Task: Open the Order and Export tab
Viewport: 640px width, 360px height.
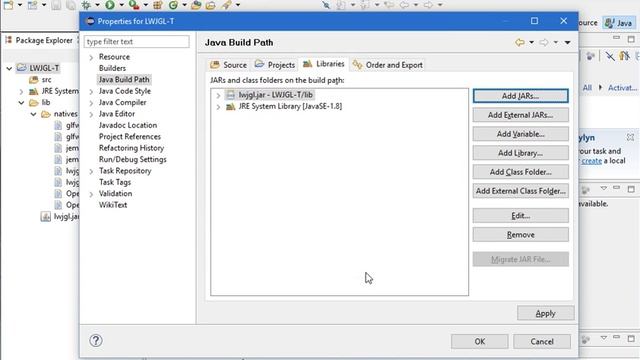Action: [388, 64]
